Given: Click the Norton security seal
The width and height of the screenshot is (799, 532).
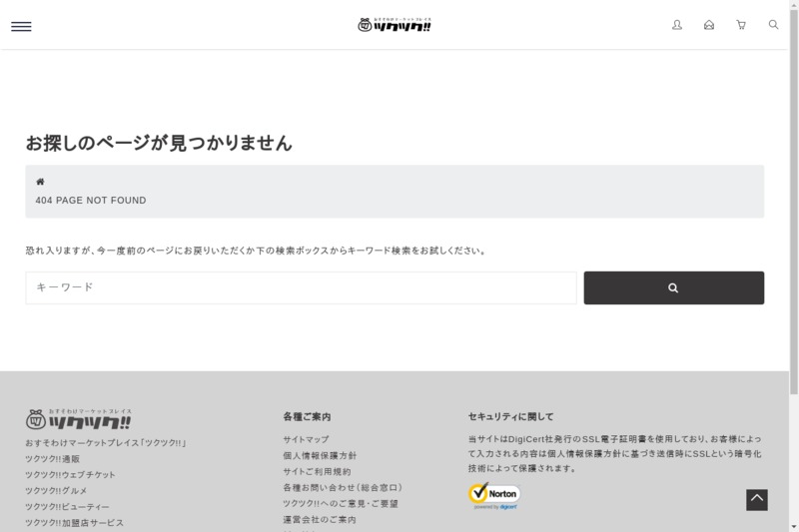Looking at the screenshot, I should coord(494,495).
